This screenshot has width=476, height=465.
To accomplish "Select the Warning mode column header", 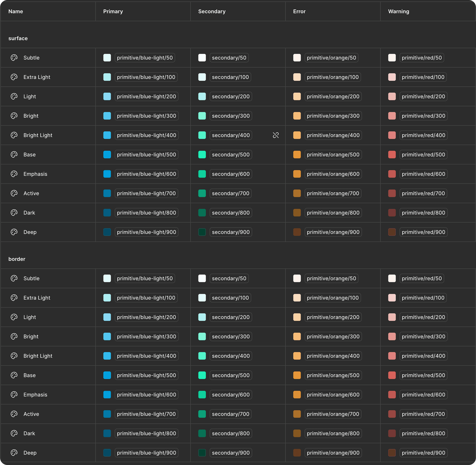I will point(398,12).
